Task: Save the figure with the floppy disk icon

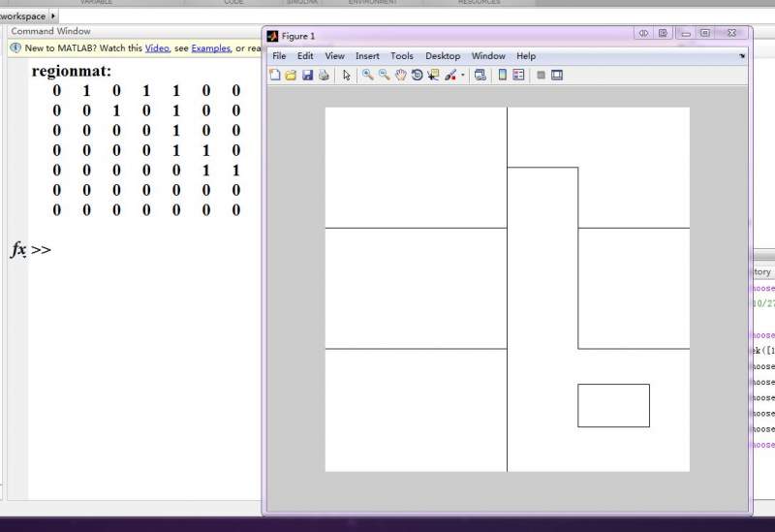Action: click(x=307, y=75)
